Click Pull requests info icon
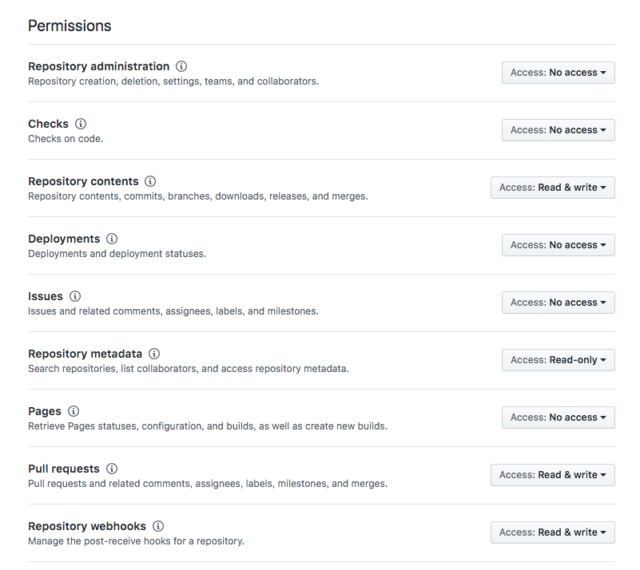The height and width of the screenshot is (570, 640). [x=112, y=469]
